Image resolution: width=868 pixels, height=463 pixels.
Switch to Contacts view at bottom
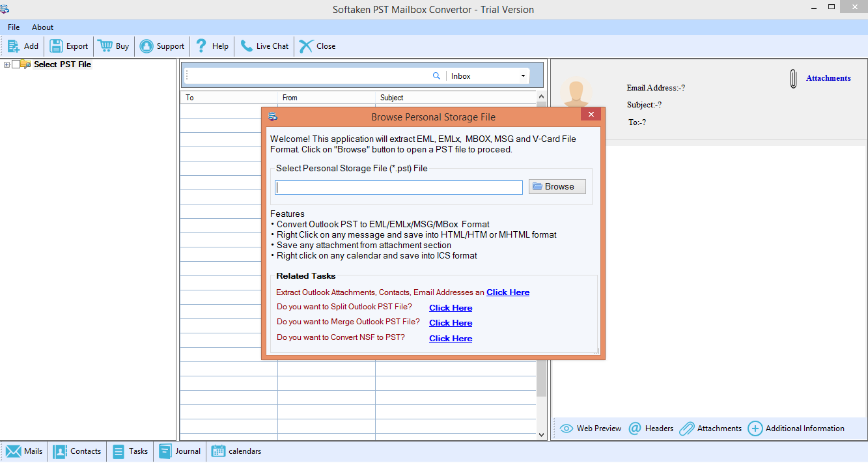pos(77,451)
